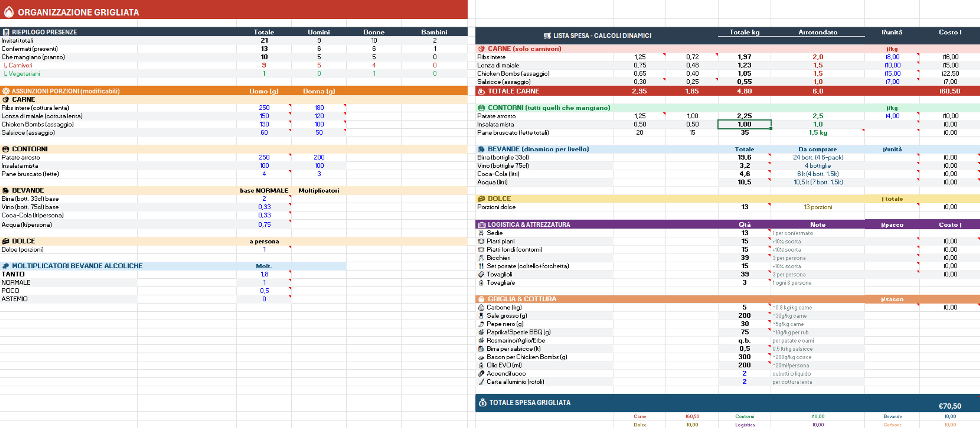Viewport: 980px width, 428px height.
Task: Click the icon beside LOGISTICA & ATTREZZATURA
Action: (x=482, y=224)
